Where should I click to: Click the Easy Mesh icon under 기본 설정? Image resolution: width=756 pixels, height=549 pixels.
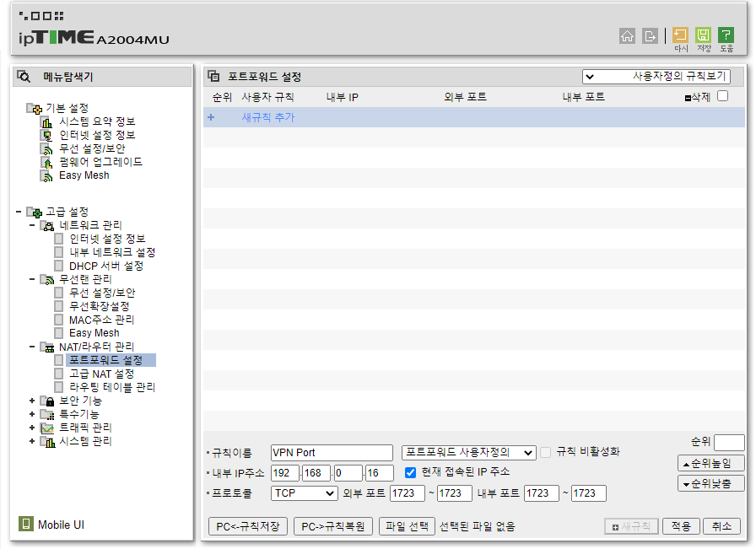46,176
